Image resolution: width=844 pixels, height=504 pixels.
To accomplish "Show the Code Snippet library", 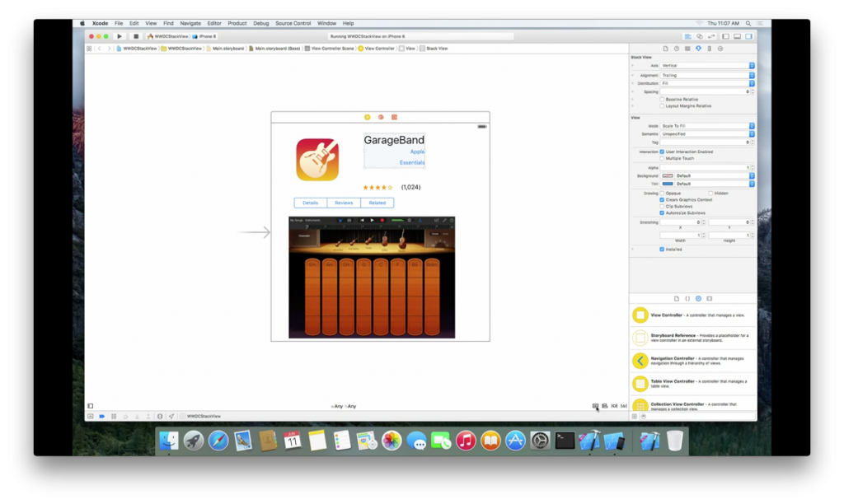I will coord(687,298).
